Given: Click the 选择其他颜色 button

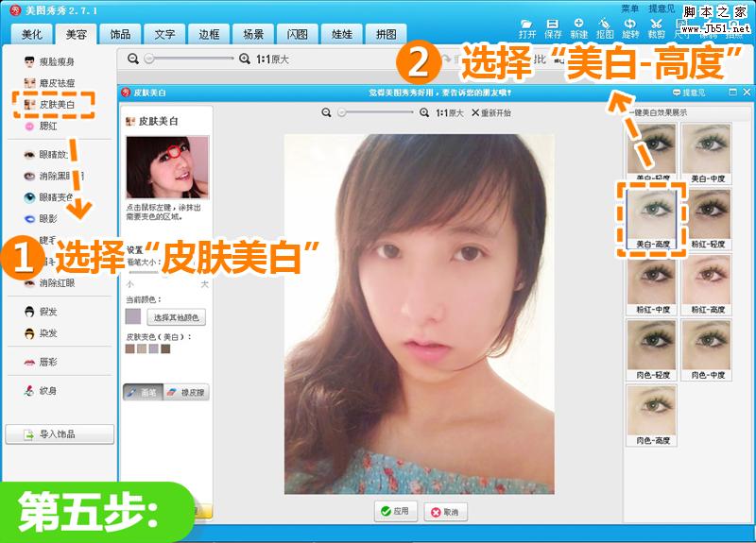Looking at the screenshot, I should click(x=176, y=317).
